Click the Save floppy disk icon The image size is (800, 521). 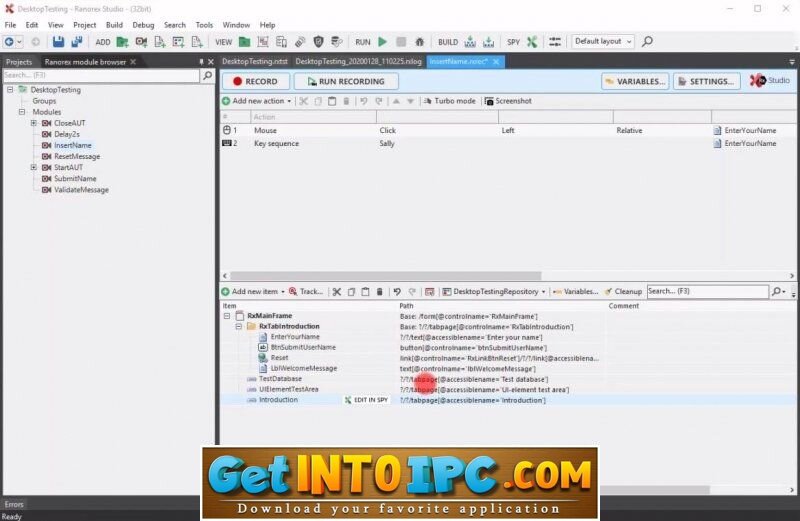coord(58,41)
